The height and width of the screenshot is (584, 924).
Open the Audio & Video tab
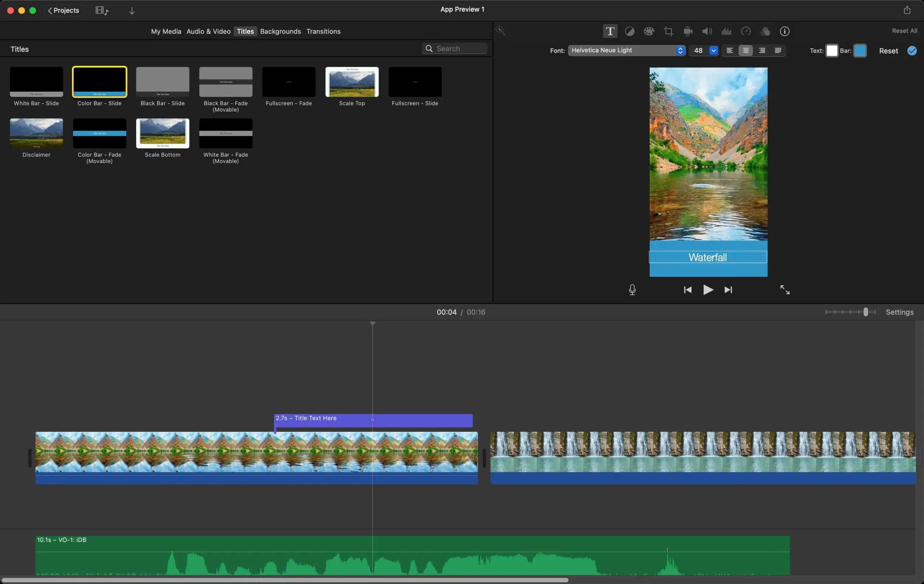208,32
